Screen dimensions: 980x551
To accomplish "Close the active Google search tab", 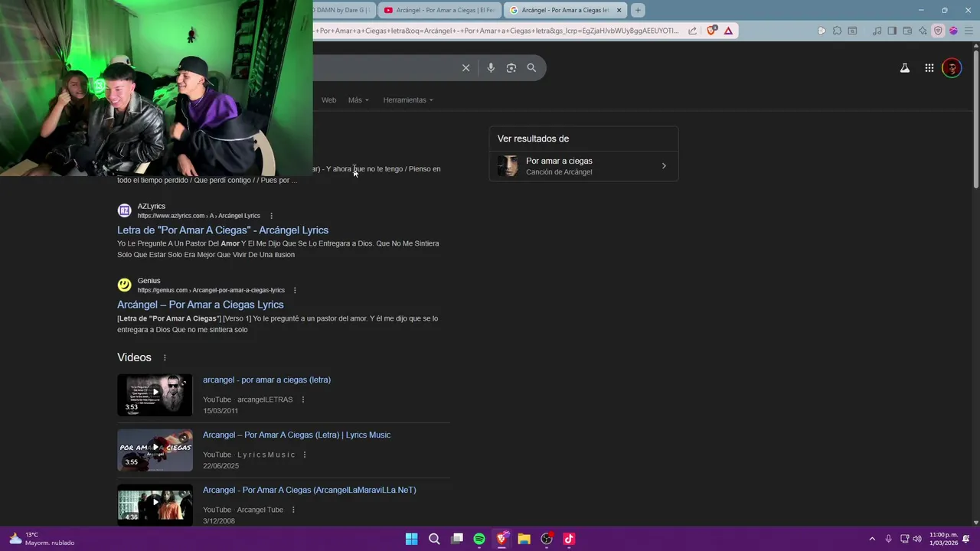I will pyautogui.click(x=619, y=10).
